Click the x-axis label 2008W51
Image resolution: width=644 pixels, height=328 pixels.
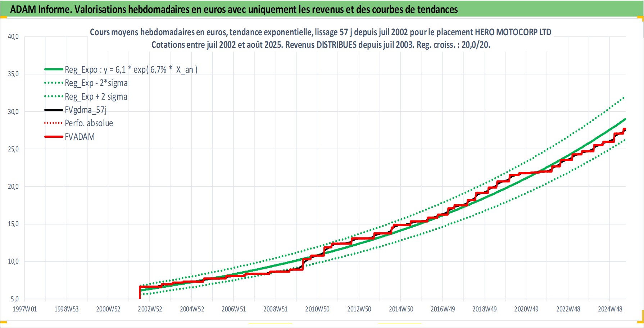[275, 309]
